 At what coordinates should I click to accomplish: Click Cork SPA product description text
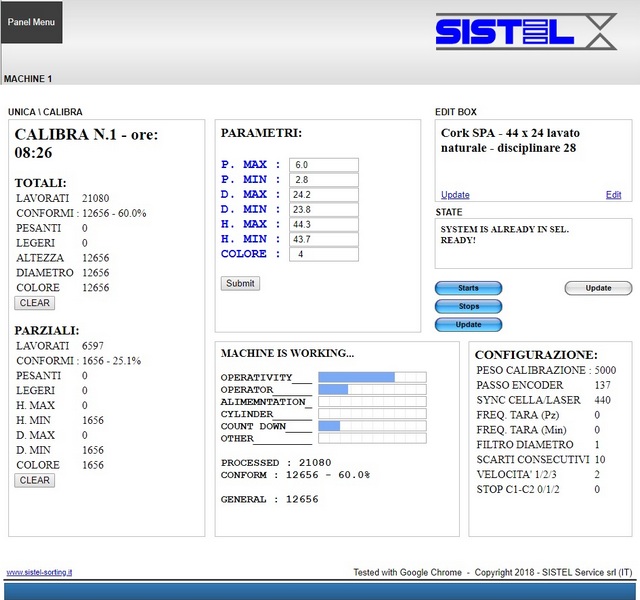coord(510,140)
